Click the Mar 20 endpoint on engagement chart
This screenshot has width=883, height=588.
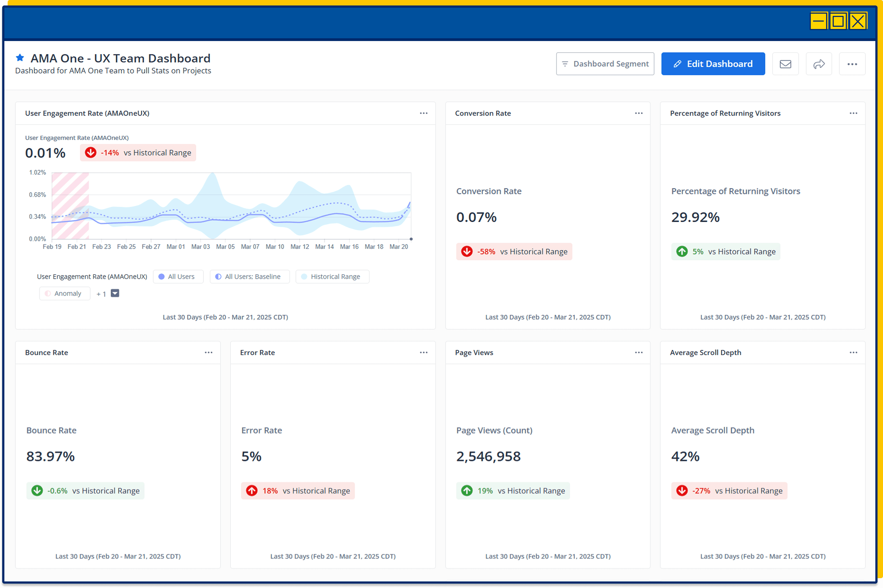(411, 239)
